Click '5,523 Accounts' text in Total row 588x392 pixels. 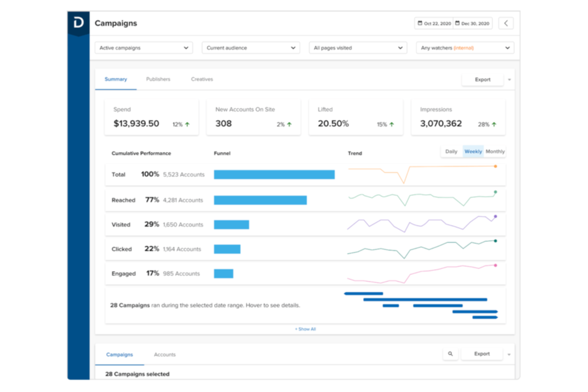point(184,175)
